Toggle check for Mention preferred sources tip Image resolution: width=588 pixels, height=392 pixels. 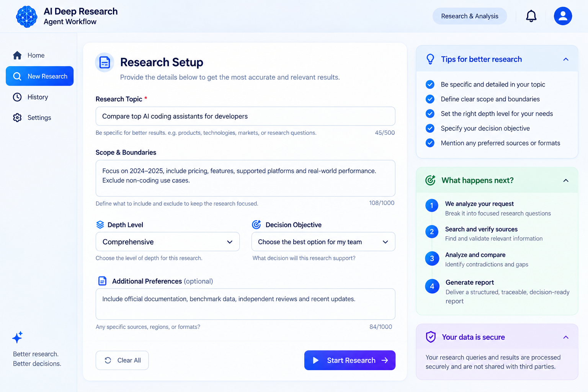[430, 143]
